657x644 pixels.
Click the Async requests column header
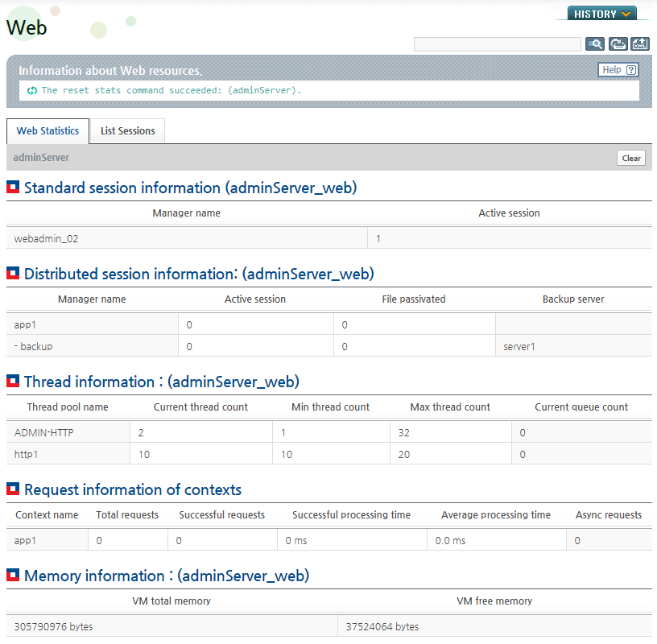(x=609, y=514)
